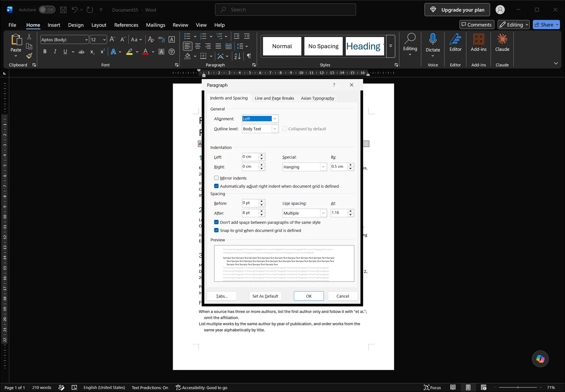The image size is (565, 392).
Task: Open Outline level dropdown
Action: point(275,129)
